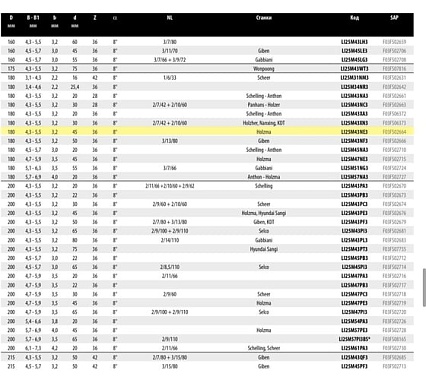
Task: Click the Станки column header
Action: 264,18
